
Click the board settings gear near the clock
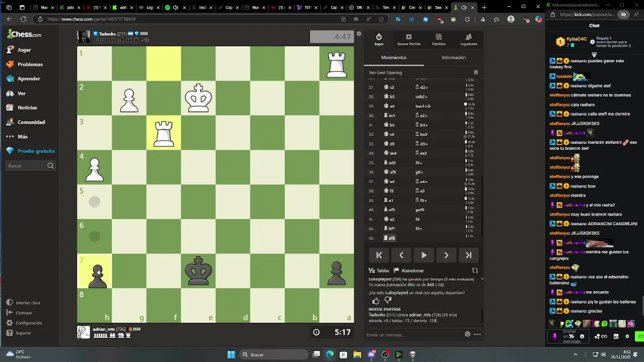[359, 34]
